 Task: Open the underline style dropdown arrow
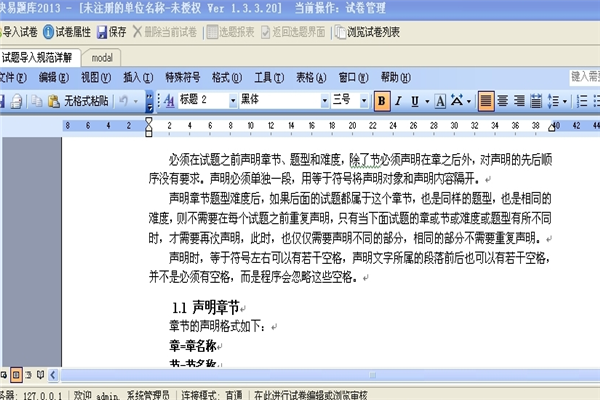tap(427, 101)
